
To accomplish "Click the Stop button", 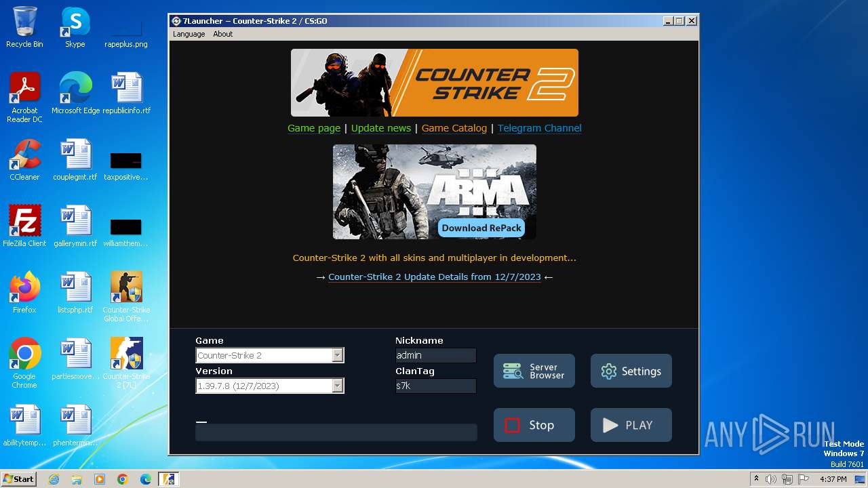I will (x=534, y=425).
